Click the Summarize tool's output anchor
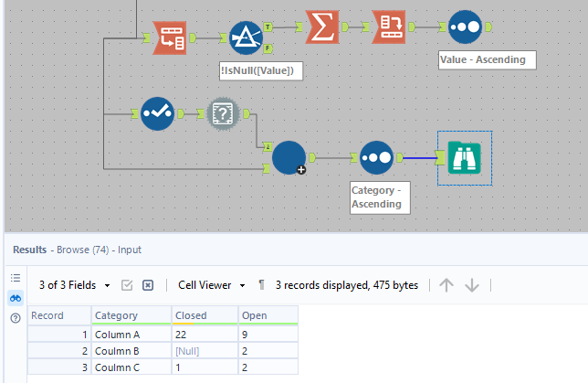Viewport: 588px width, 383px height. [x=345, y=27]
